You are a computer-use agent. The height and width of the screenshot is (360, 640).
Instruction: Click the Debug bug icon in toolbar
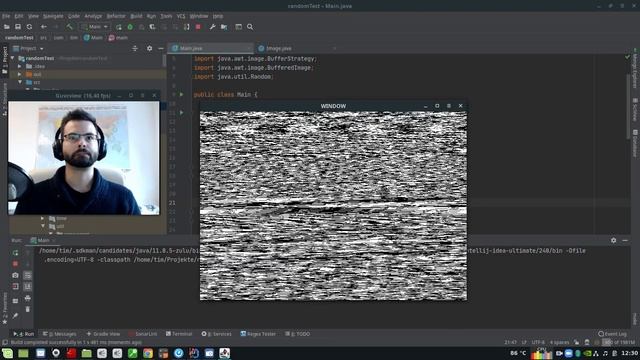[130, 27]
